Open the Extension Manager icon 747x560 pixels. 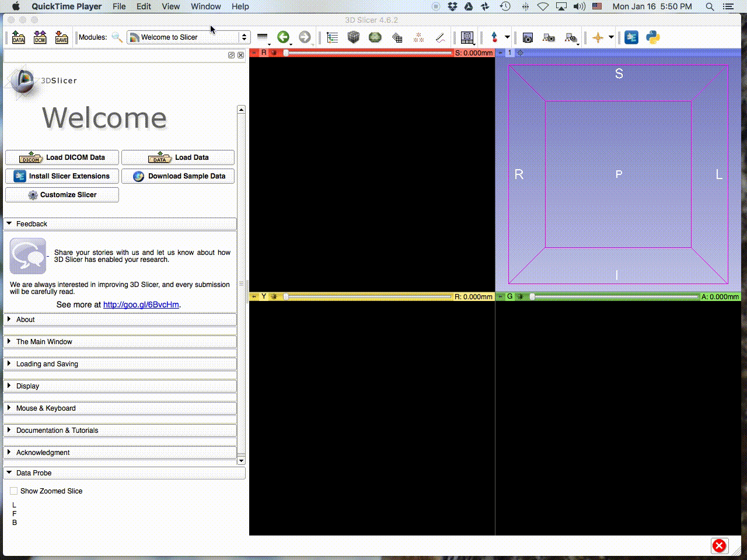tap(631, 37)
